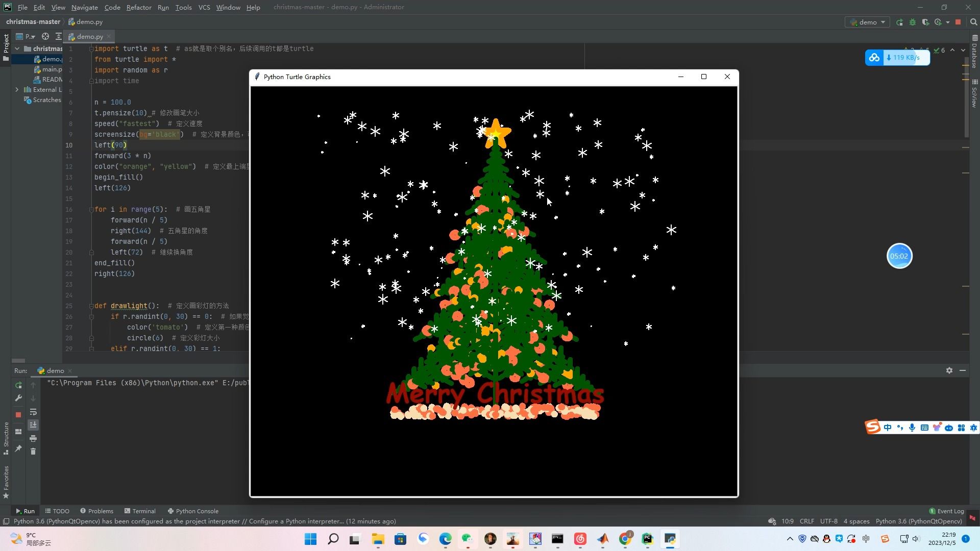Viewport: 980px width, 551px height.
Task: Toggle scroll to end in Run console
Action: tap(33, 425)
